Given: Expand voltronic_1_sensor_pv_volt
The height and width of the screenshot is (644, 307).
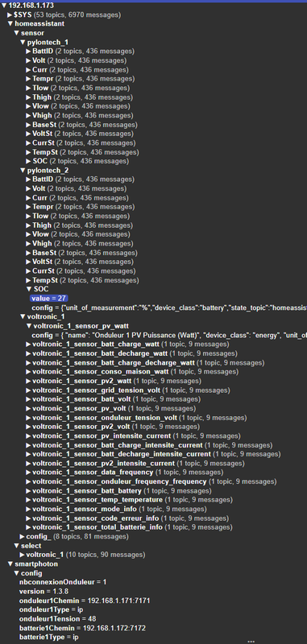Looking at the screenshot, I should (x=28, y=408).
